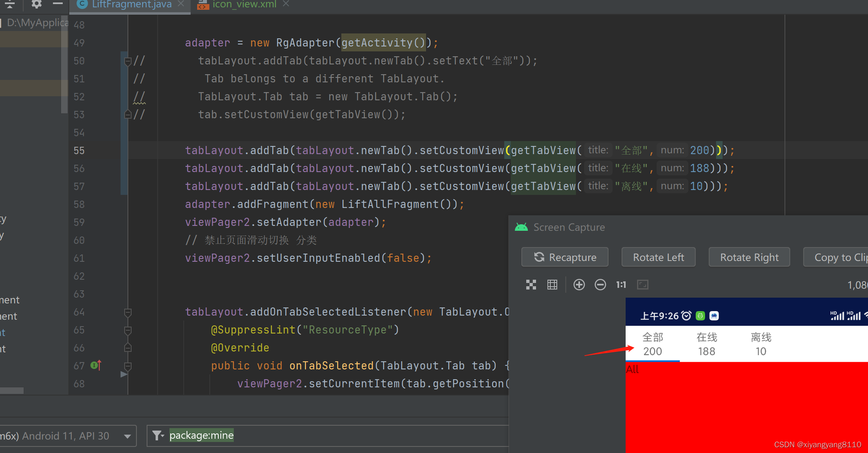
Task: Close the icon_view.xml tab
Action: coord(286,4)
